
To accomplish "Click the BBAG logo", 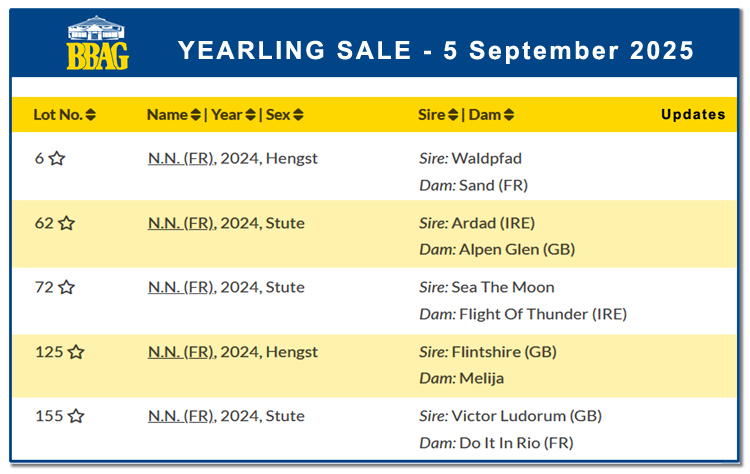I will click(98, 43).
